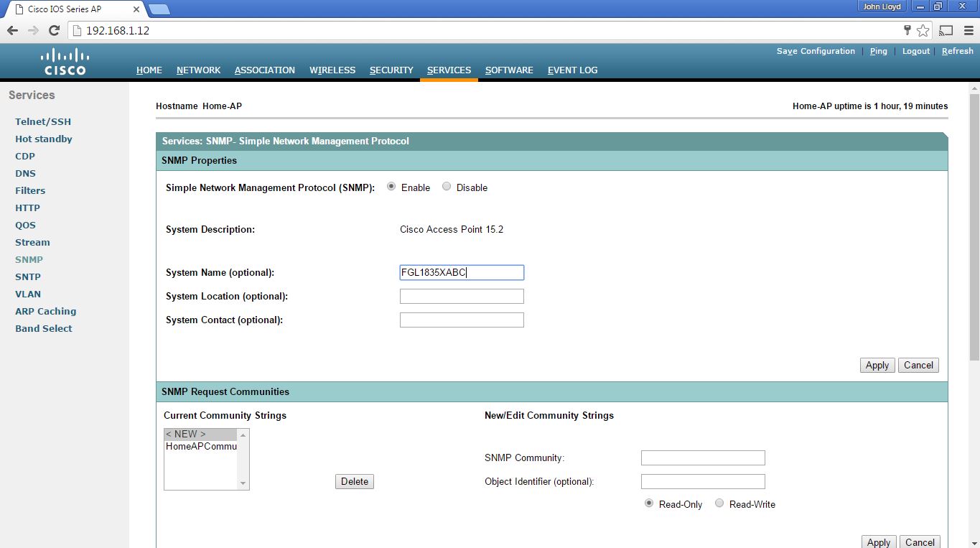
Task: Click Apply in SNMP Properties section
Action: pyautogui.click(x=877, y=365)
